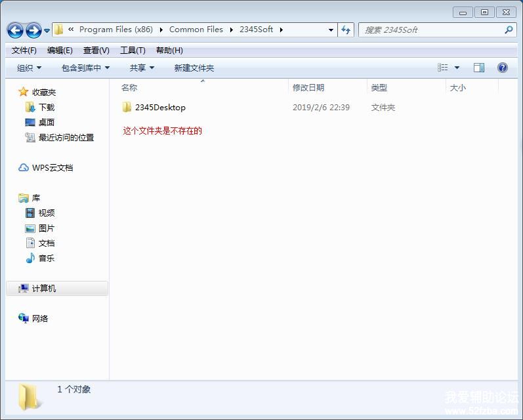Screen dimensions: 523x420
Task: Click the 最近访问的位置 icon
Action: click(x=30, y=137)
